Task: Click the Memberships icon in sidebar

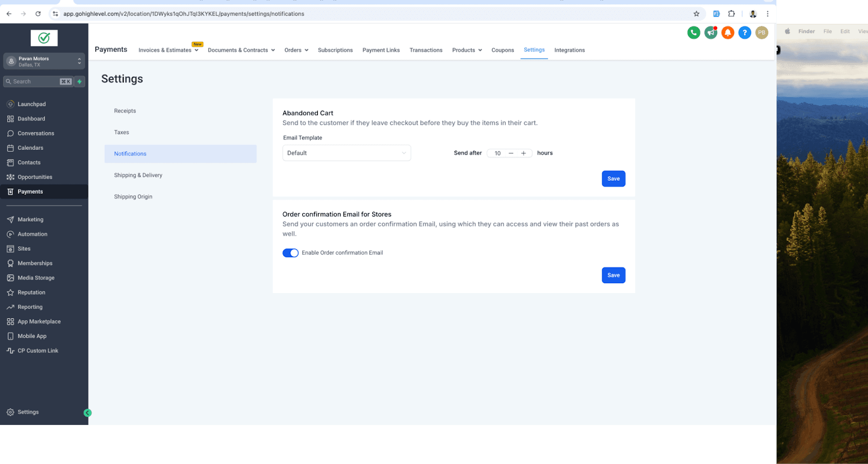Action: (x=10, y=263)
